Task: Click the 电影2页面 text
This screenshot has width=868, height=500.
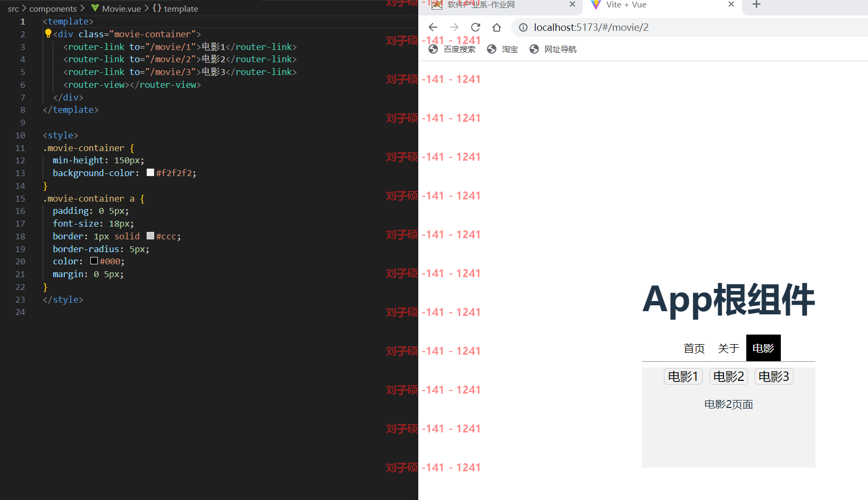Action: [729, 404]
